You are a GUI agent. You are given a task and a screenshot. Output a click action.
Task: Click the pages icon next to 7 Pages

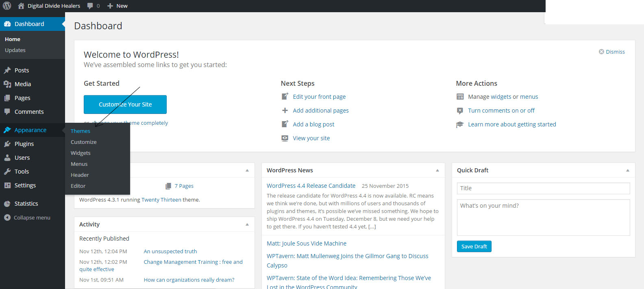click(168, 186)
